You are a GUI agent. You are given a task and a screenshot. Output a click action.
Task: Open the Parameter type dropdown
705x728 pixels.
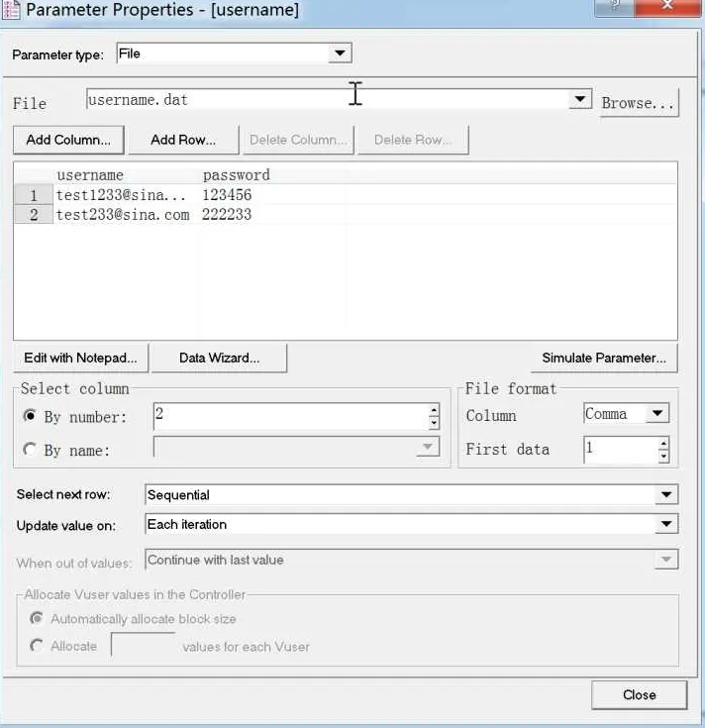[x=340, y=52]
